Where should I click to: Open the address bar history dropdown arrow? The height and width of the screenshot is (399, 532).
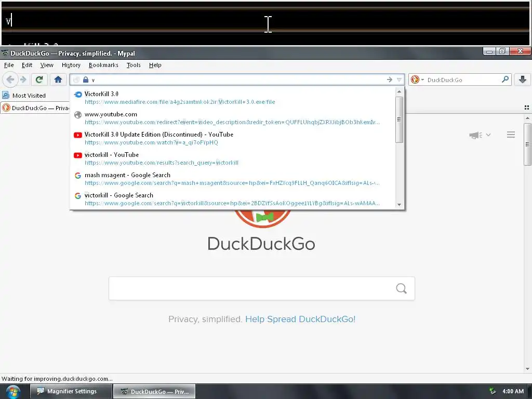399,79
